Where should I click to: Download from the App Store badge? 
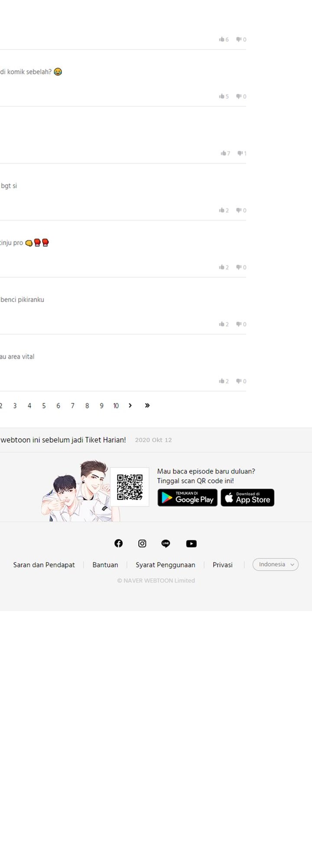(247, 498)
